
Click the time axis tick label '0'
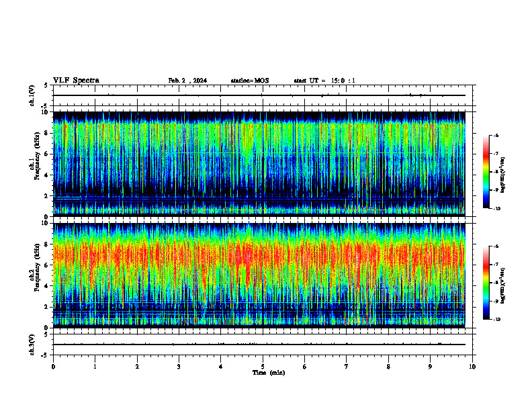53,367
